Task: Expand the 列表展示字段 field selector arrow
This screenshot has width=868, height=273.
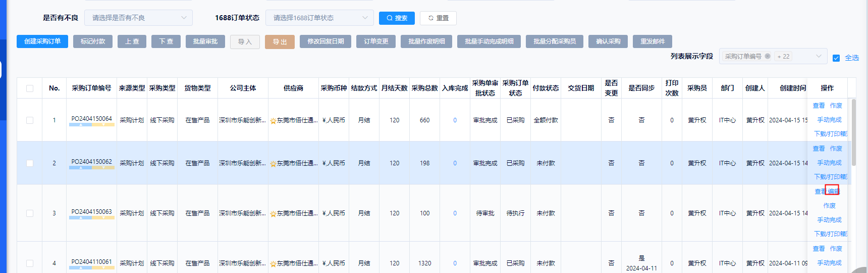Action: [x=819, y=56]
